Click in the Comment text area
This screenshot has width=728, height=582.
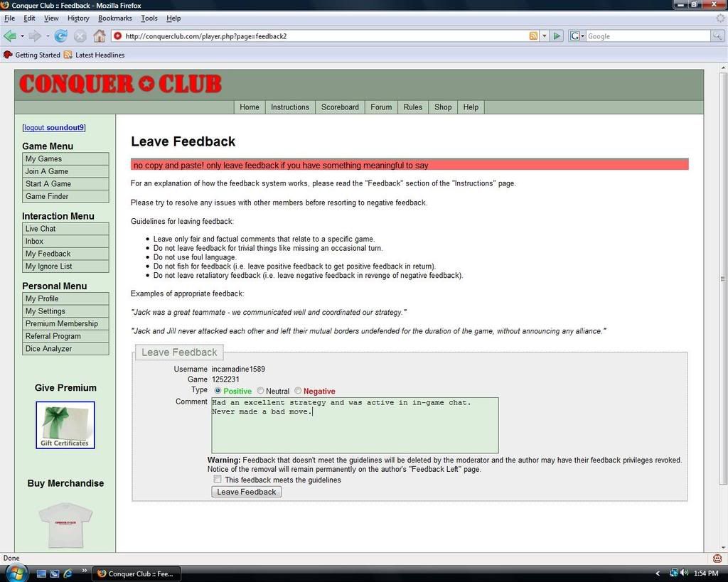pyautogui.click(x=355, y=425)
